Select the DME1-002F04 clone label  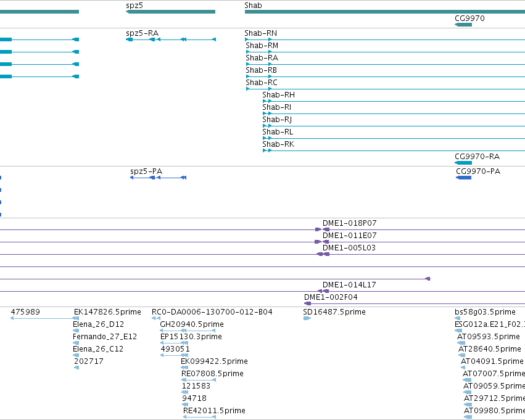331,297
